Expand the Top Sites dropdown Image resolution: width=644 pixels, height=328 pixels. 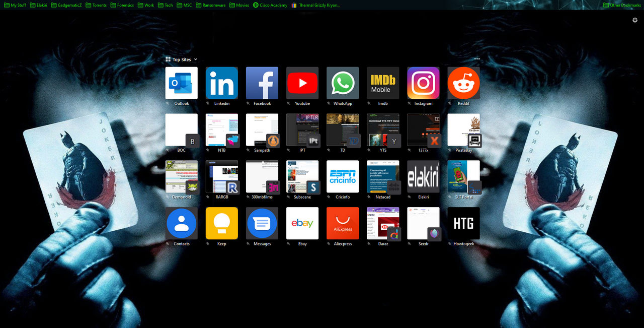coord(182,59)
